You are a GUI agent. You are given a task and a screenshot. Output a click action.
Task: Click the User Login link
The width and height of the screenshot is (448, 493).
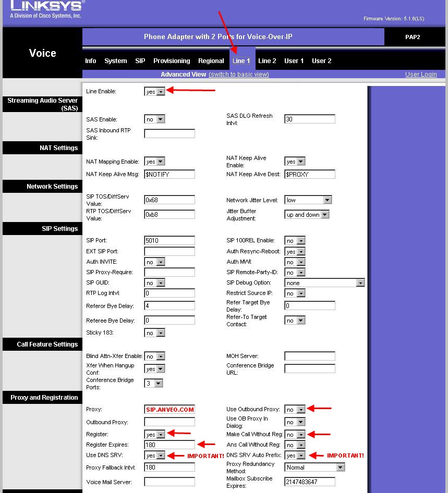pos(421,75)
